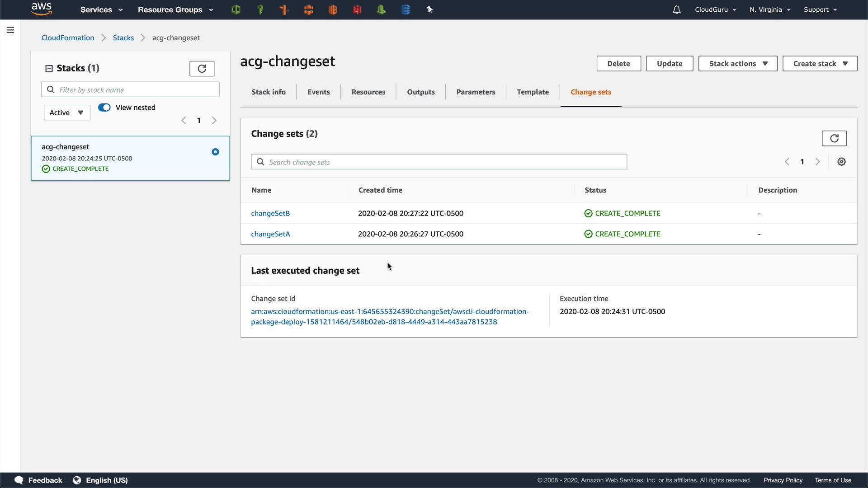
Task: Open the hamburger navigation menu
Action: (10, 30)
